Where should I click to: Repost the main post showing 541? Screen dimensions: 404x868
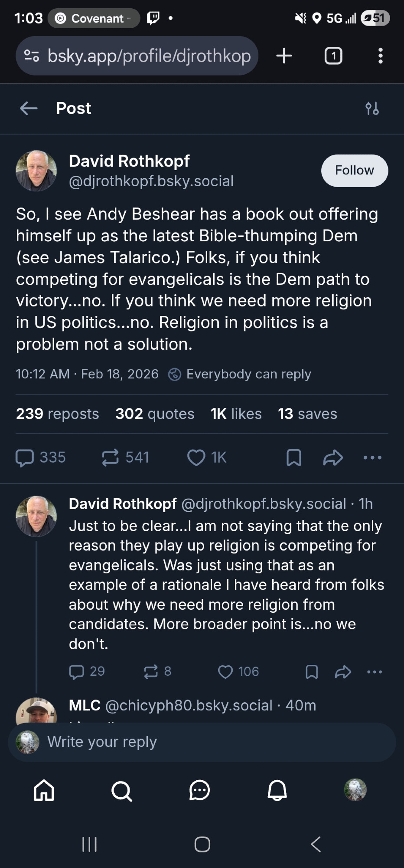(111, 457)
